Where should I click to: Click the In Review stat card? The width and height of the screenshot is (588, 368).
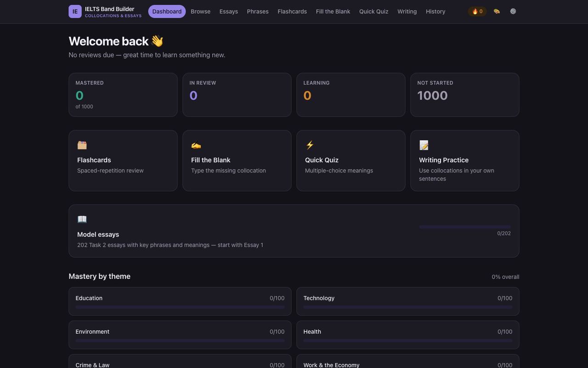[237, 95]
